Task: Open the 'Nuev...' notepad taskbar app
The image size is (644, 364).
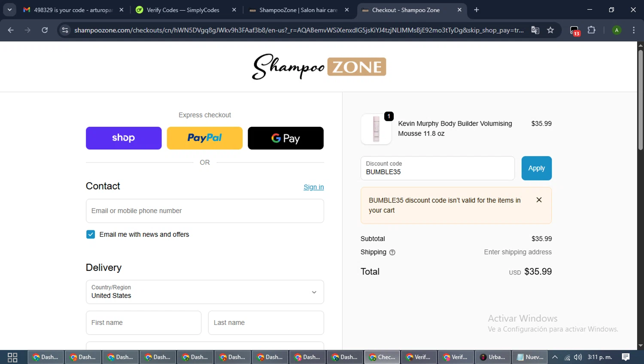Action: pyautogui.click(x=530, y=357)
